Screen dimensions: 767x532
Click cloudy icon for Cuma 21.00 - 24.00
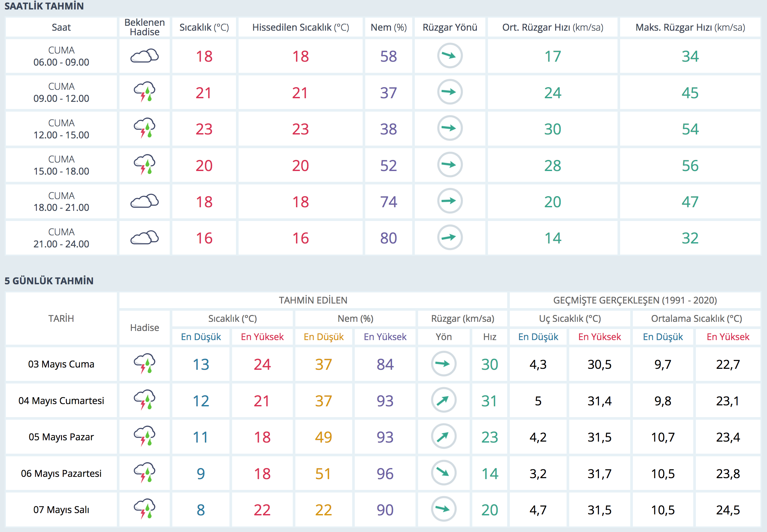144,238
